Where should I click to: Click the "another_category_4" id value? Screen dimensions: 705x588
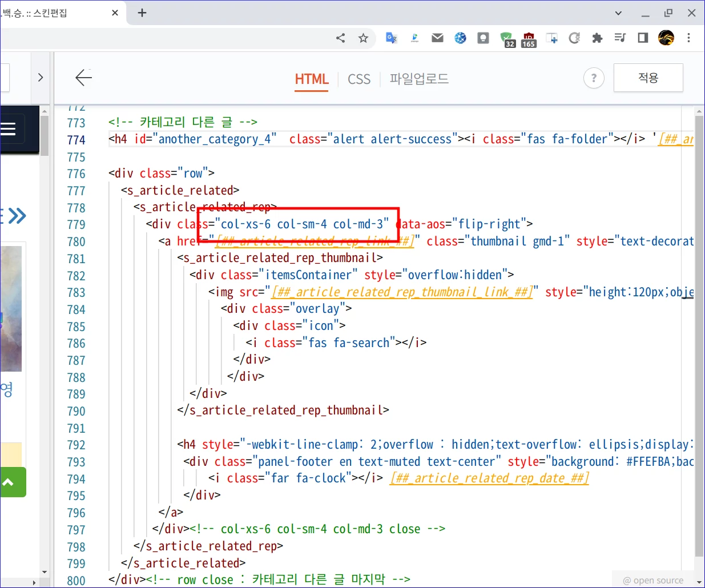pos(214,139)
